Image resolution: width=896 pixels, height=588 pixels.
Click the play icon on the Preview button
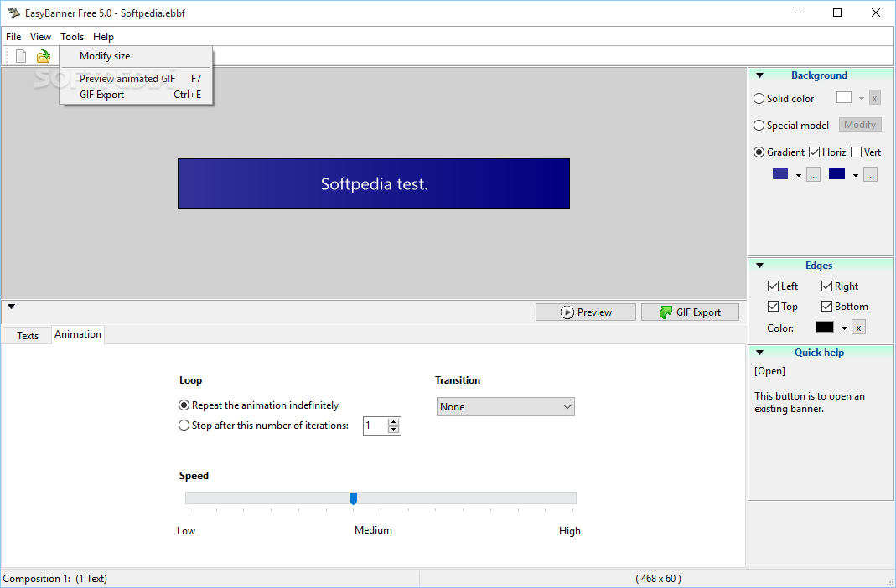click(x=567, y=312)
